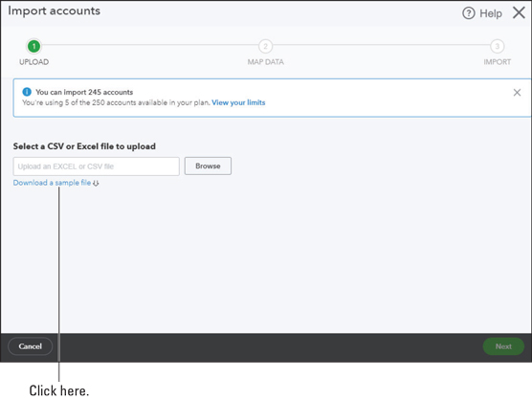Click the 'using 5 of the 250 accounts' text
This screenshot has height=399, width=532.
(x=116, y=102)
